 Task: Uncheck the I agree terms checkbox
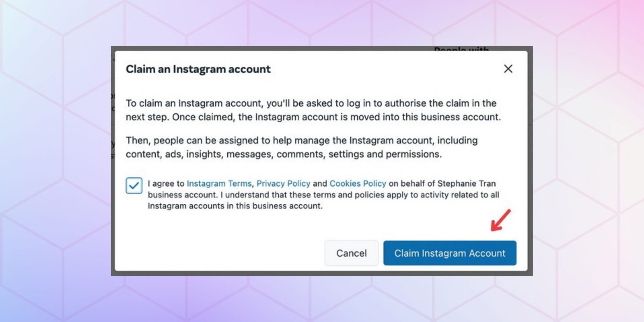coord(134,186)
